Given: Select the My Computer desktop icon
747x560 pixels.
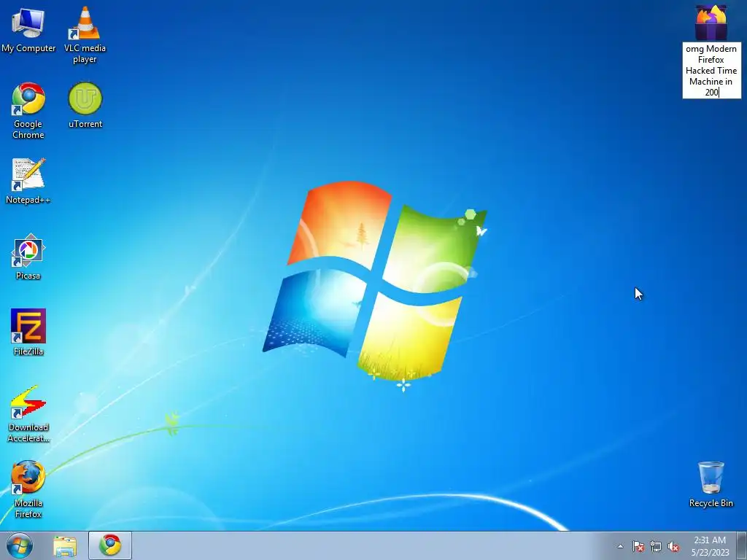Looking at the screenshot, I should tap(28, 29).
